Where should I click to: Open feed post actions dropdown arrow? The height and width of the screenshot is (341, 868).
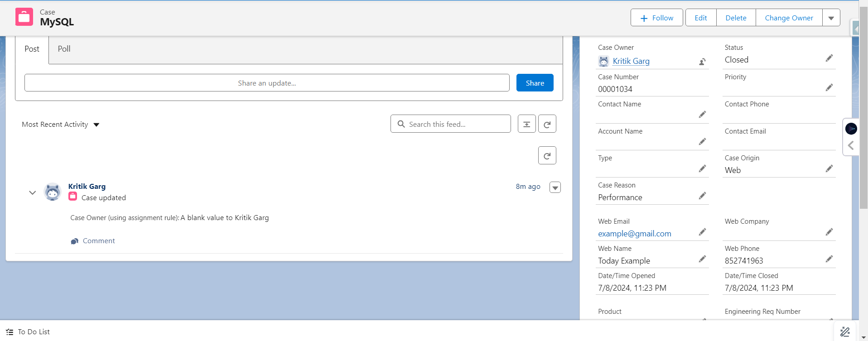pyautogui.click(x=555, y=187)
